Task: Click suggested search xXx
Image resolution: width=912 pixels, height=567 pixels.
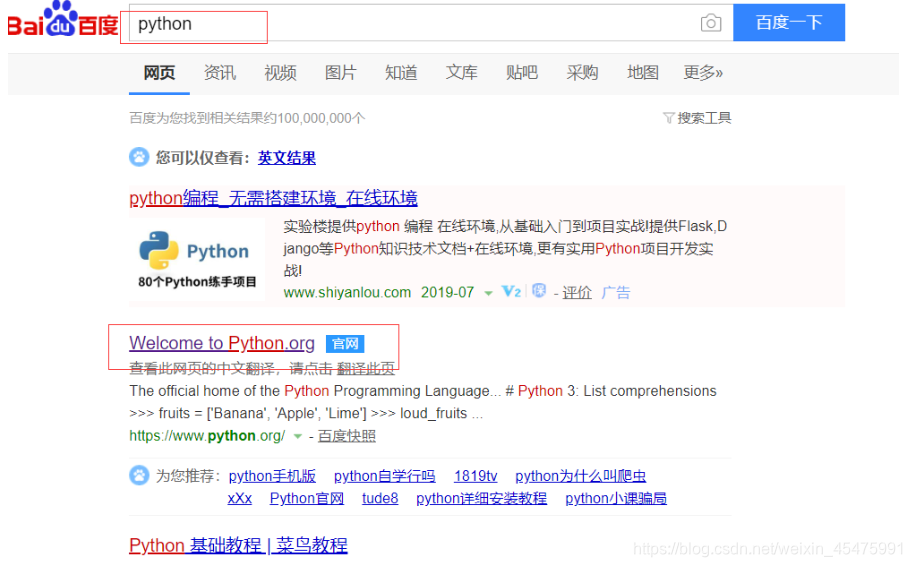Action: [240, 498]
